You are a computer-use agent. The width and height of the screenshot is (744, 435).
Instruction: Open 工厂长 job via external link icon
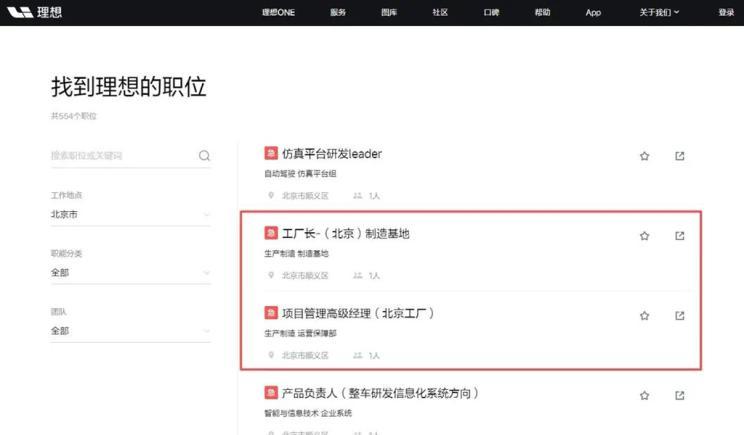tap(679, 235)
